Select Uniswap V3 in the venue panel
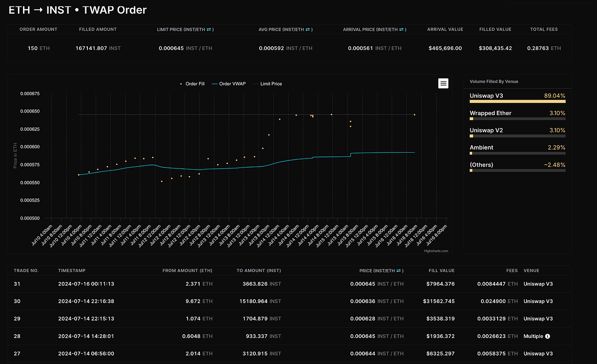Screen dimensions: 597x364 487,96
